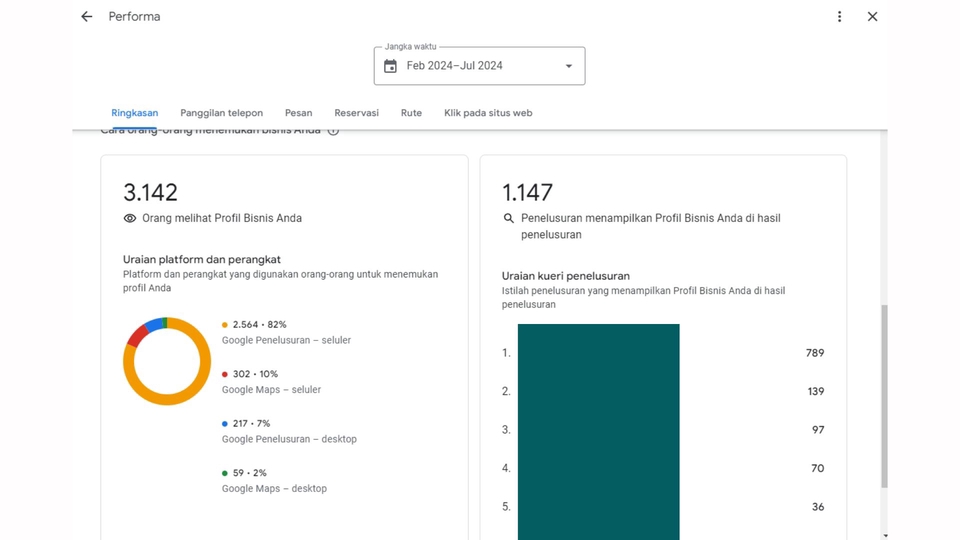Viewport: 960px width, 540px height.
Task: Click the donut chart of platform breakdown
Action: pyautogui.click(x=167, y=361)
